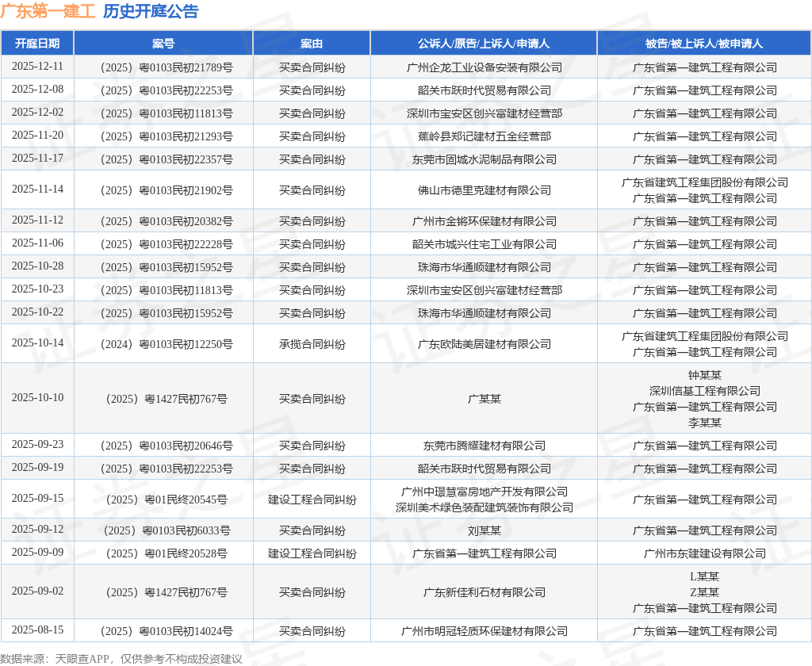Screen dimensions: 812x666
Task: Click defendant 李某某
Action: pos(704,423)
